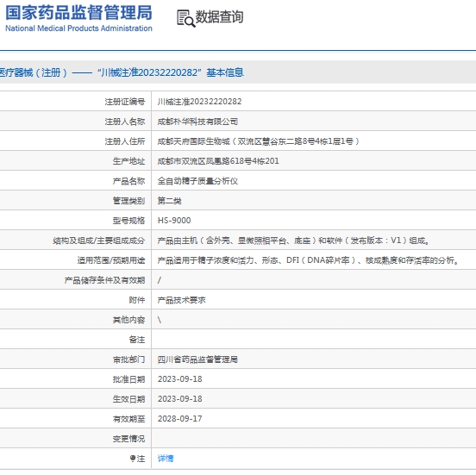The width and height of the screenshot is (476, 475).
Task: Click the 注册人住所 label
Action: 125,141
